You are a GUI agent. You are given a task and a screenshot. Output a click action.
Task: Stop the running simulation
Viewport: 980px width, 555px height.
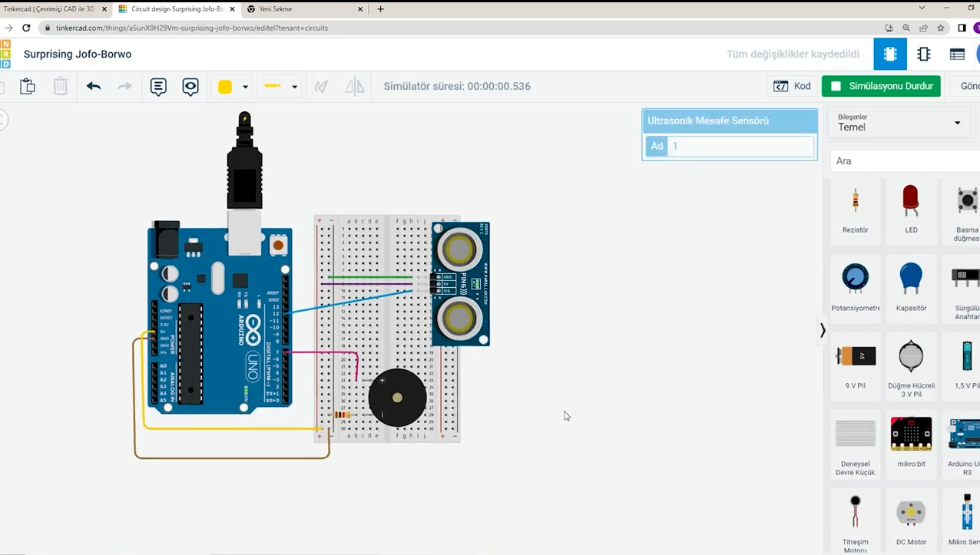click(881, 86)
